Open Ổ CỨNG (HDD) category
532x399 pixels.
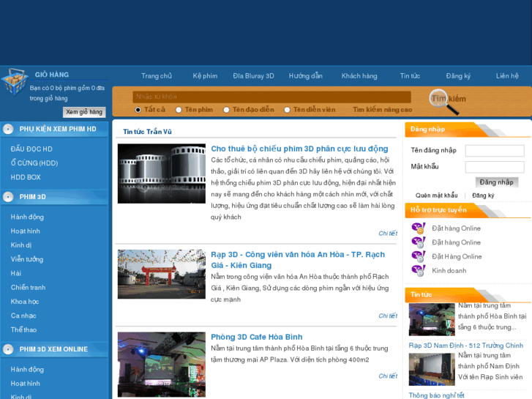34,163
